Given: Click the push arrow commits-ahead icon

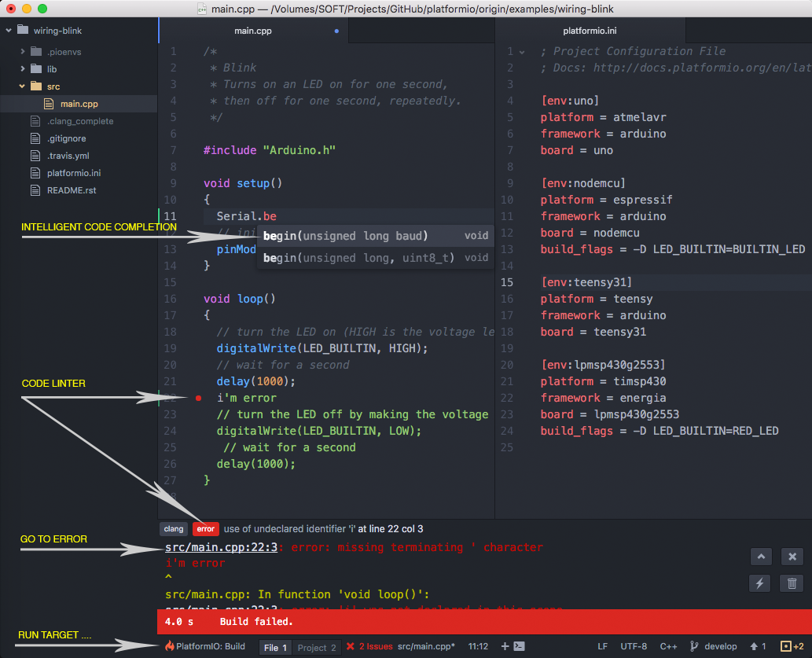Looking at the screenshot, I should (754, 646).
